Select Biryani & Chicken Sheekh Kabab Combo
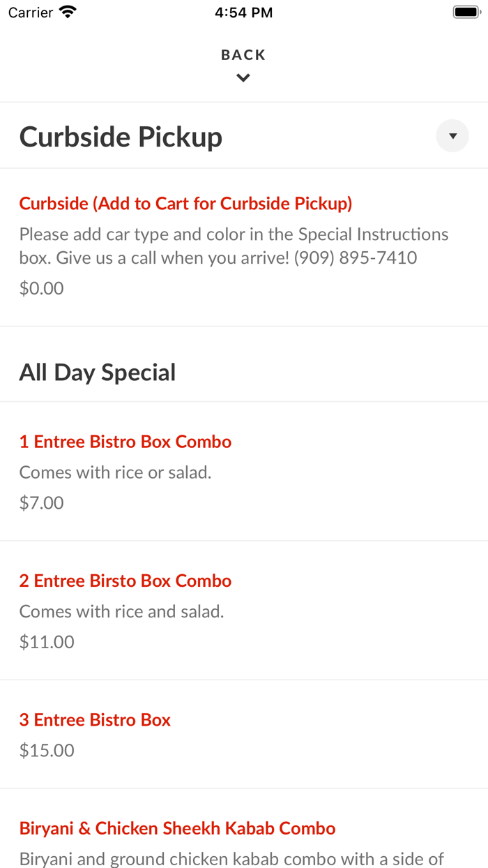This screenshot has width=488, height=868. pyautogui.click(x=177, y=828)
